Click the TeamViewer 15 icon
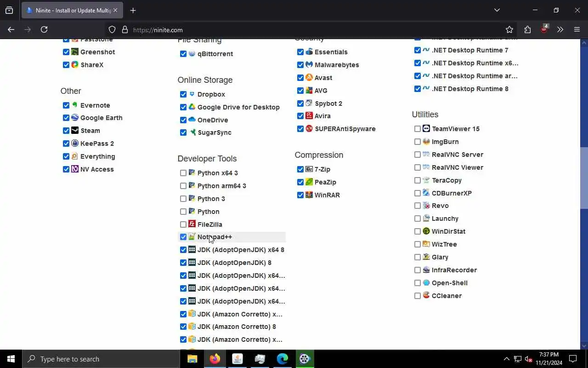Image resolution: width=588 pixels, height=368 pixels. [426, 129]
